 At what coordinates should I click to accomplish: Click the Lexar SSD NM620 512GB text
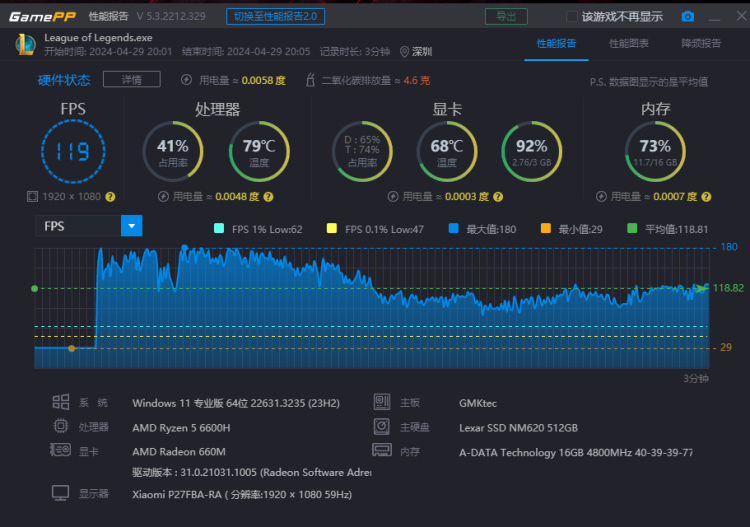[x=518, y=428]
